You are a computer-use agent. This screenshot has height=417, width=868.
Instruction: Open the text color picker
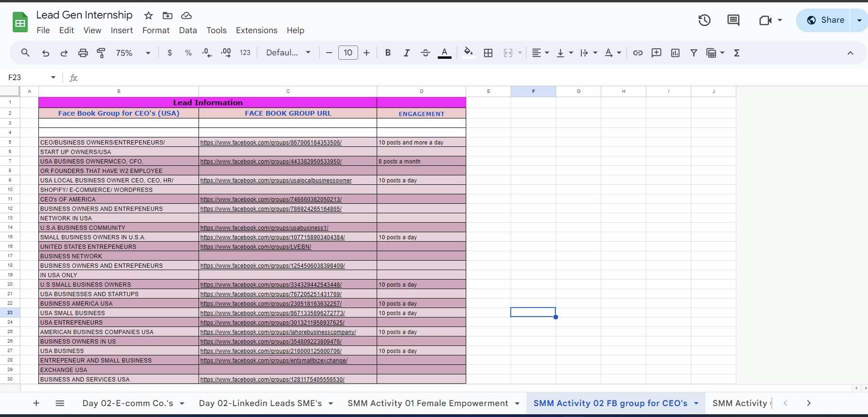click(444, 53)
